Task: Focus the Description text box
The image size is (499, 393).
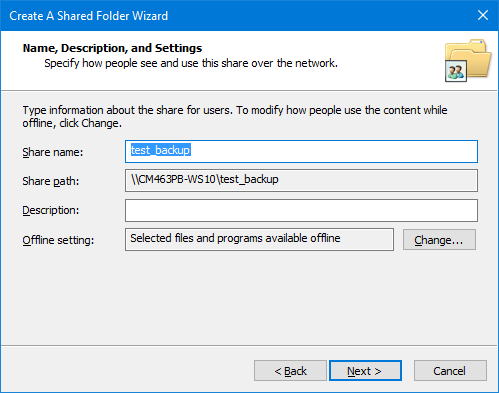Action: pyautogui.click(x=301, y=210)
